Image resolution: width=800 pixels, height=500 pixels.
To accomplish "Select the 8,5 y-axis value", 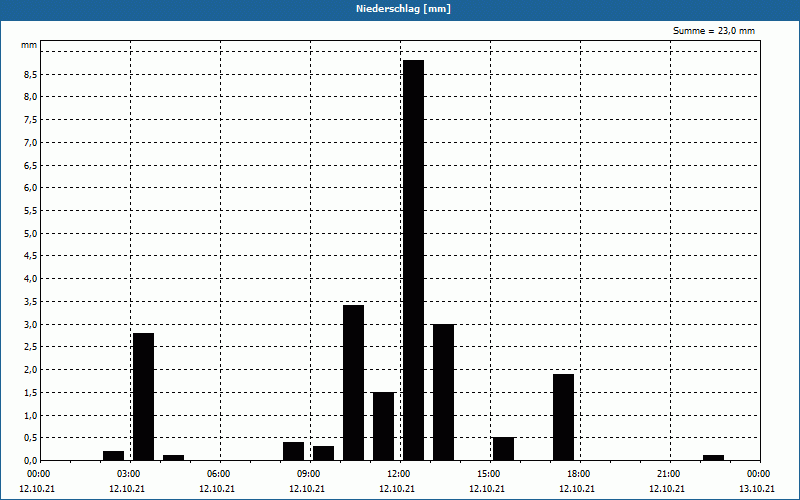I will point(31,74).
